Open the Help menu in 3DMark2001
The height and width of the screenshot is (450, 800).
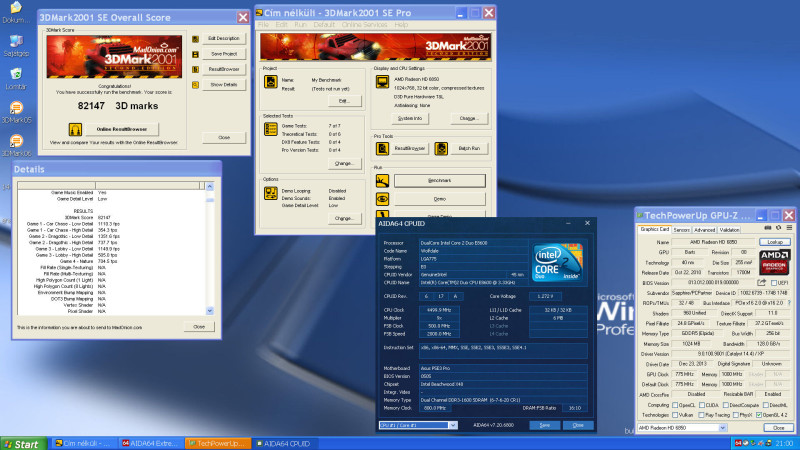pos(401,24)
